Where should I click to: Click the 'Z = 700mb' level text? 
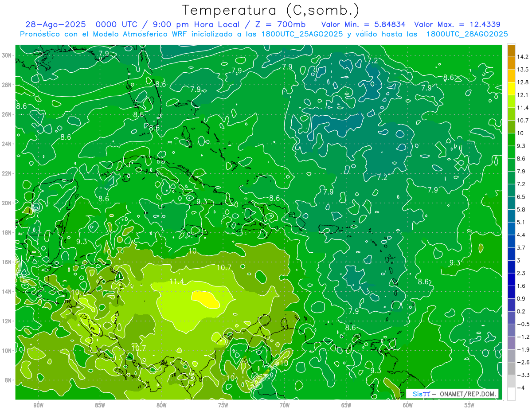pos(279,25)
